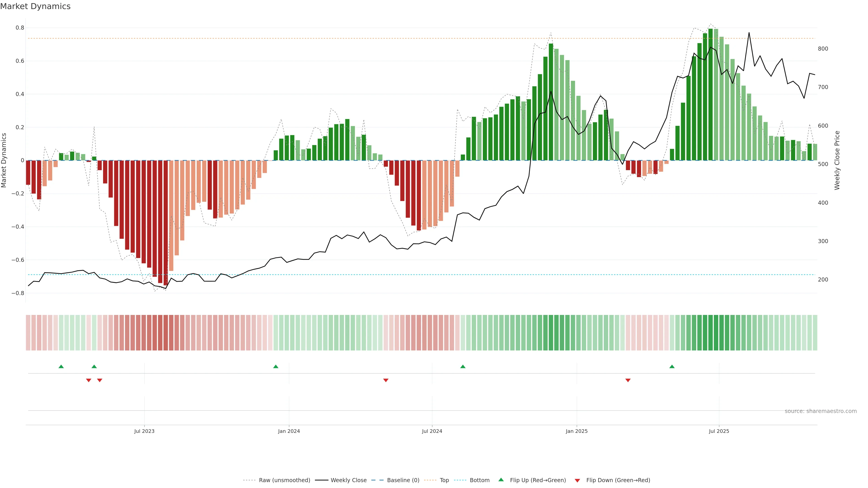Screen dimensions: 868x488
Task: Click the source: sharemaestro.com text
Action: tap(821, 411)
